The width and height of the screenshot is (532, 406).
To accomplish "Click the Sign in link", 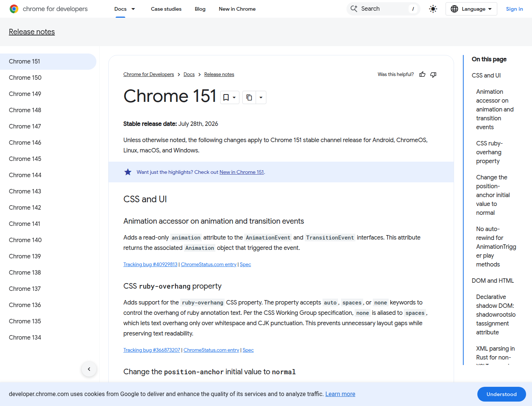I will (514, 9).
